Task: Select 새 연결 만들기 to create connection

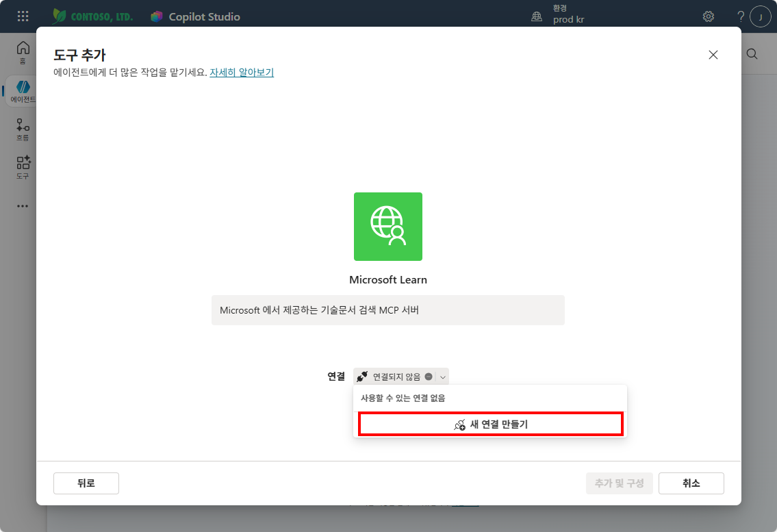Action: [x=491, y=425]
